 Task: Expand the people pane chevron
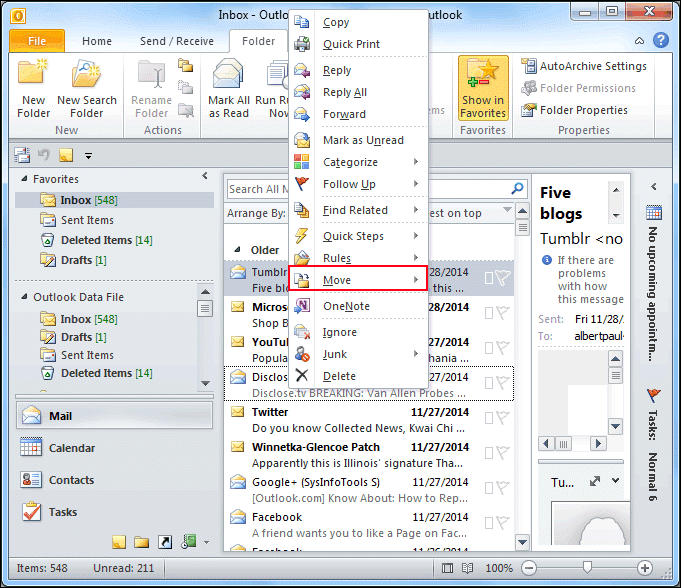click(x=615, y=480)
